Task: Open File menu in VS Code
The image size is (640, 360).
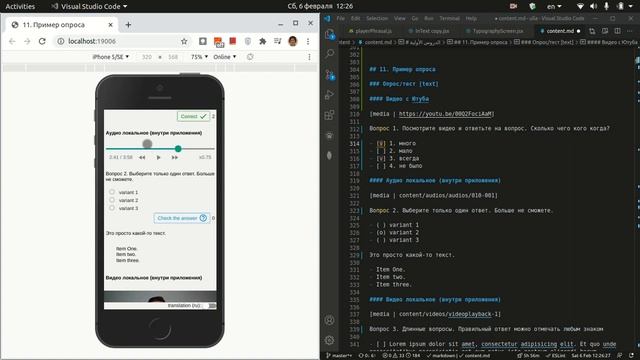Action: click(340, 18)
